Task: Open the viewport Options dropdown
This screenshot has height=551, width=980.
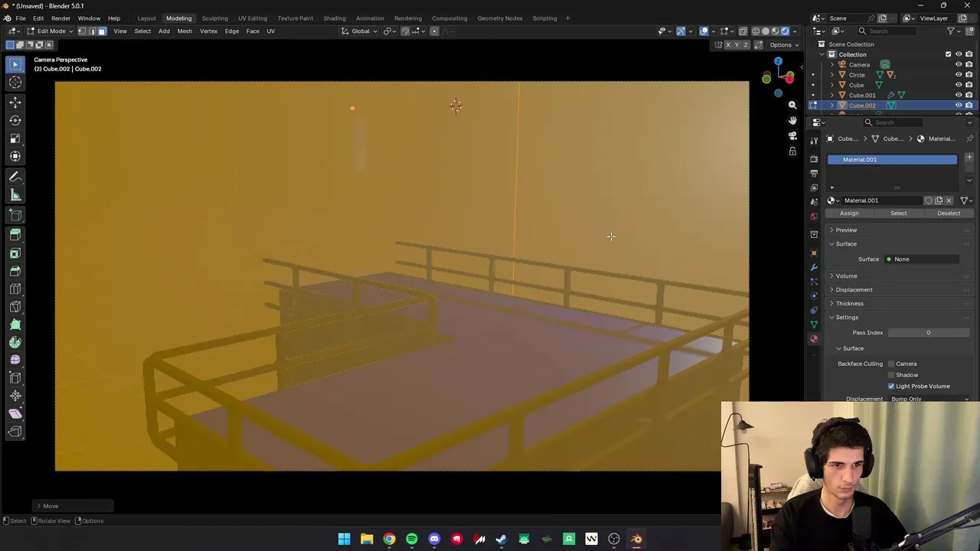Action: coord(783,45)
